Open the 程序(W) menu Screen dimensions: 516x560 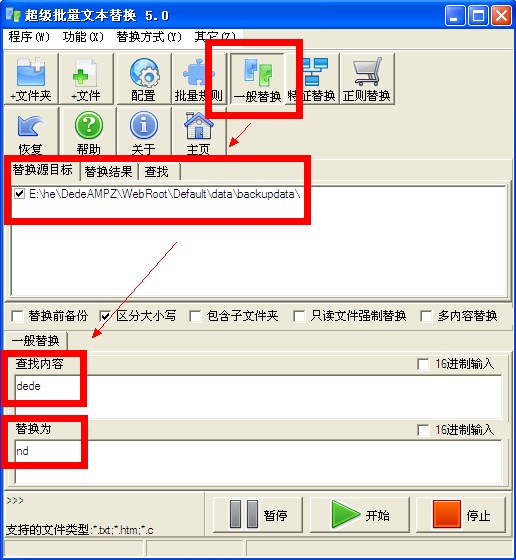point(29,37)
